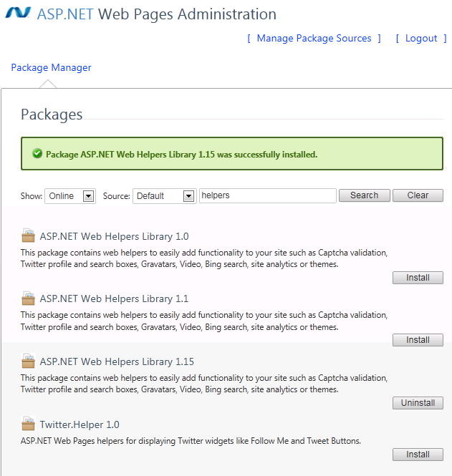Uninstall ASP.NET Web Helpers Library 1.15

point(418,403)
